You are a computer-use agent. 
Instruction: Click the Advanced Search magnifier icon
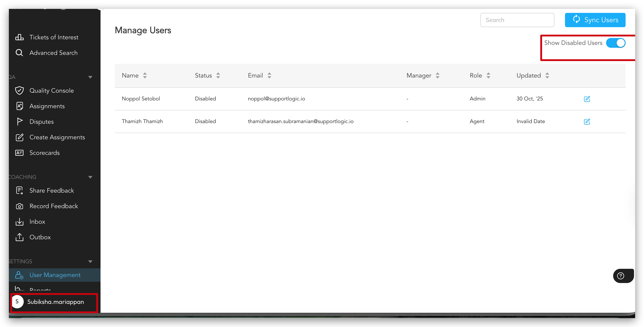click(x=19, y=53)
